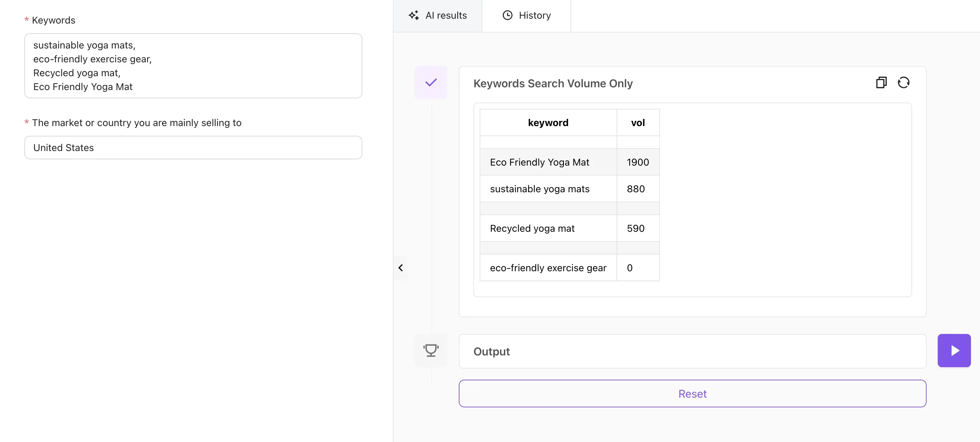This screenshot has height=442, width=980.
Task: Click the purple checkmark step indicator
Action: [431, 82]
